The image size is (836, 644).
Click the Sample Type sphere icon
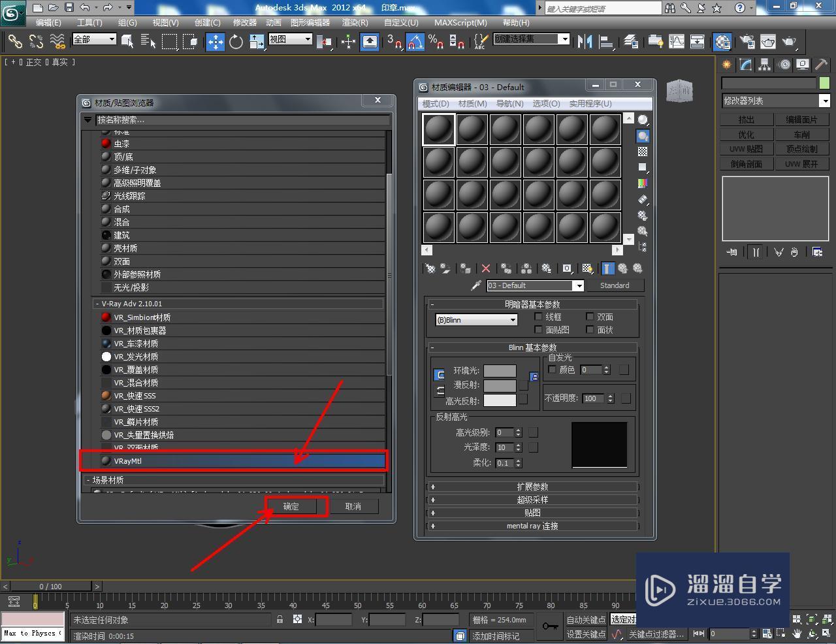pyautogui.click(x=643, y=120)
